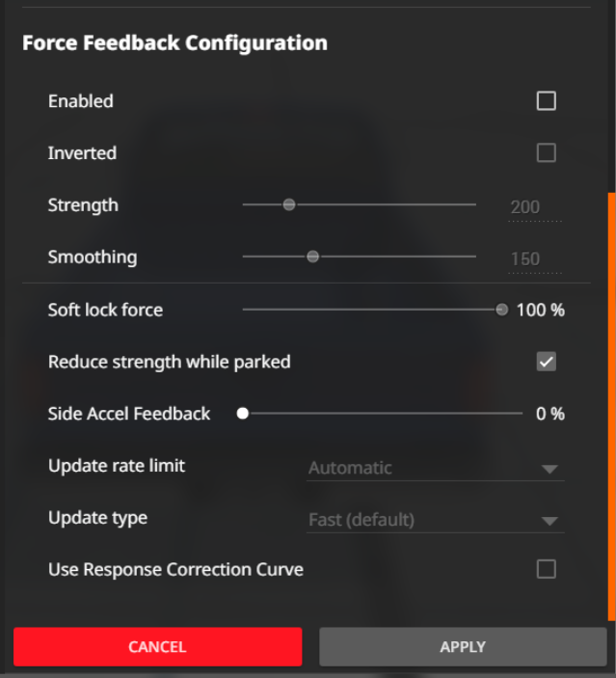Click the Update type dropdown arrow
Viewport: 616px width, 678px height.
point(549,522)
